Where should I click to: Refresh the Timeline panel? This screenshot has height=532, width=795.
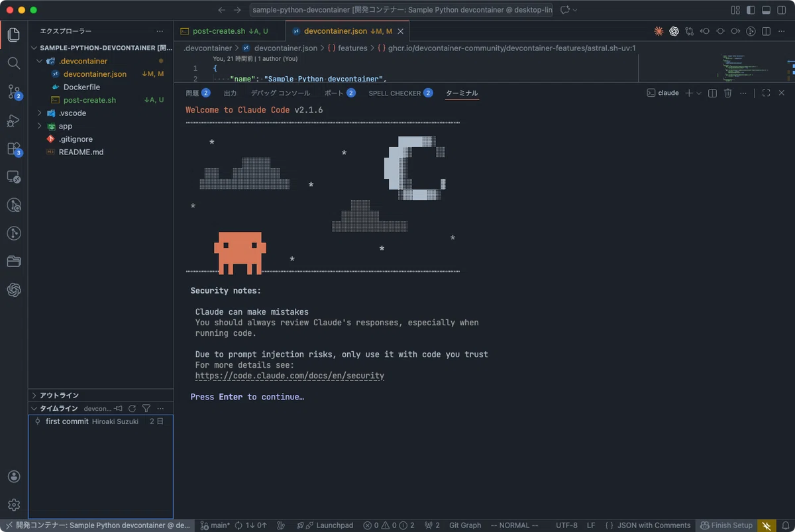click(132, 409)
